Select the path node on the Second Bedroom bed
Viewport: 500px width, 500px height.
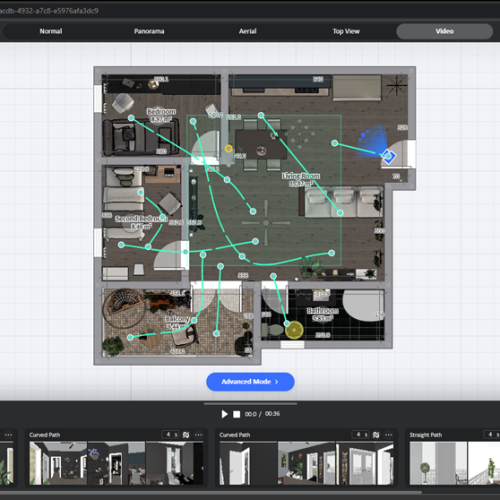tap(140, 192)
